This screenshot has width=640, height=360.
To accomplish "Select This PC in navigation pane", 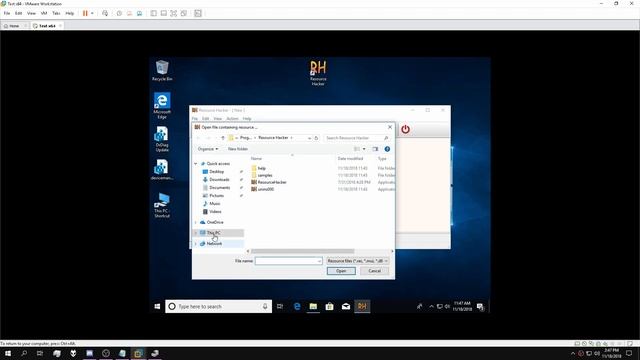I will pyautogui.click(x=218, y=233).
